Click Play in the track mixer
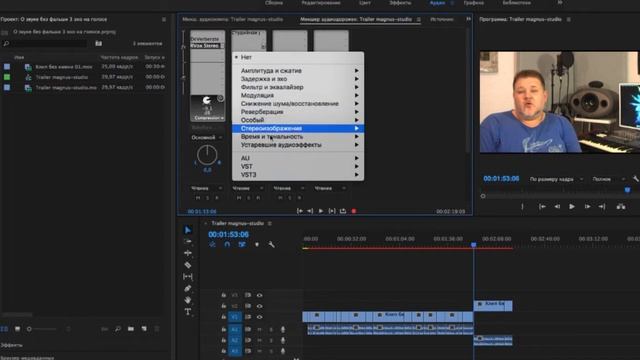This screenshot has width=640, height=360. [x=321, y=211]
